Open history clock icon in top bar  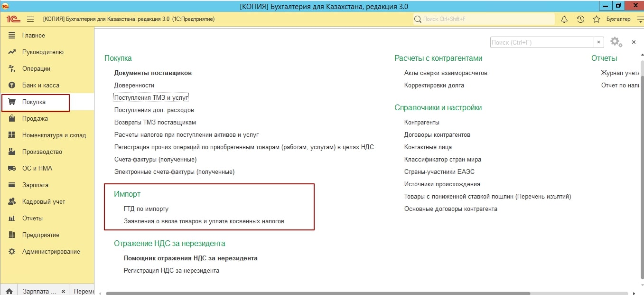580,19
